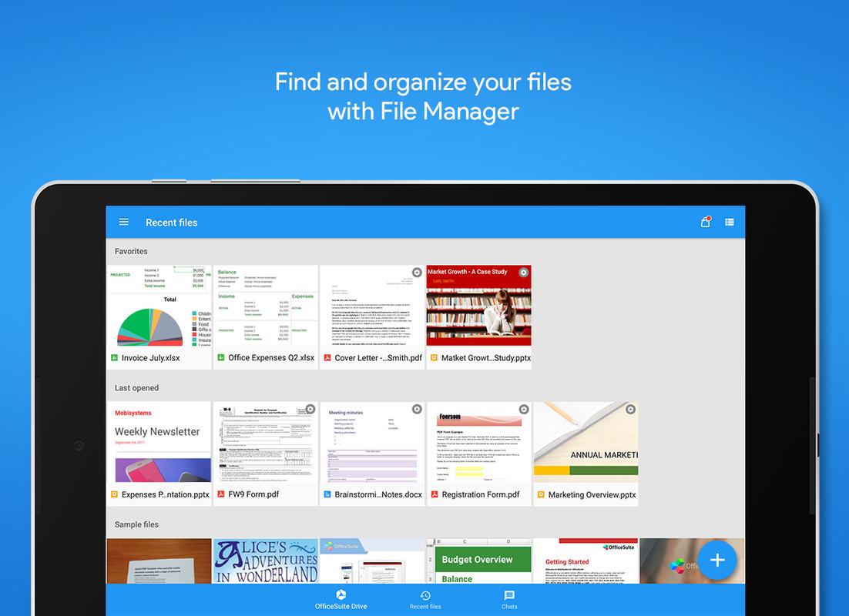Click cloud badge on Marketing Overview thumbnail
The width and height of the screenshot is (849, 616).
(x=630, y=409)
